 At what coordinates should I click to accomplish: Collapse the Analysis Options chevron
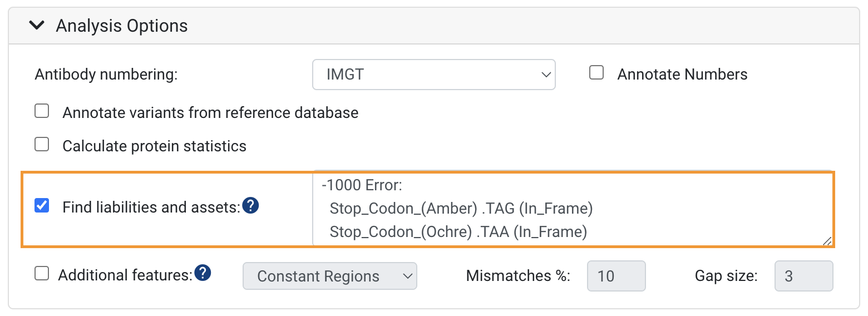pos(37,26)
